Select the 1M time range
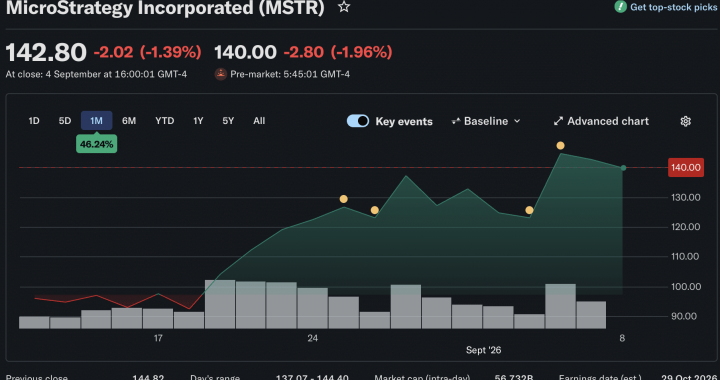 tap(96, 121)
